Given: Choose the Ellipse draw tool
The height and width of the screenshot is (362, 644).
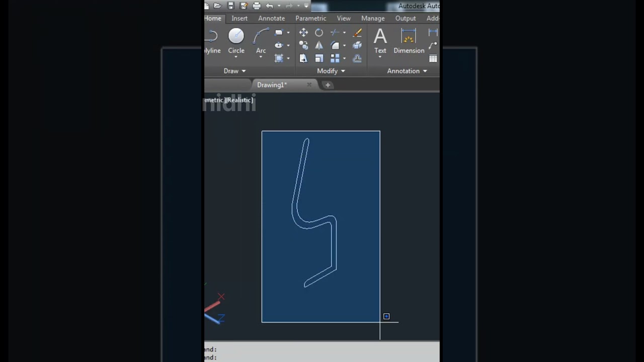Looking at the screenshot, I should coord(279,45).
